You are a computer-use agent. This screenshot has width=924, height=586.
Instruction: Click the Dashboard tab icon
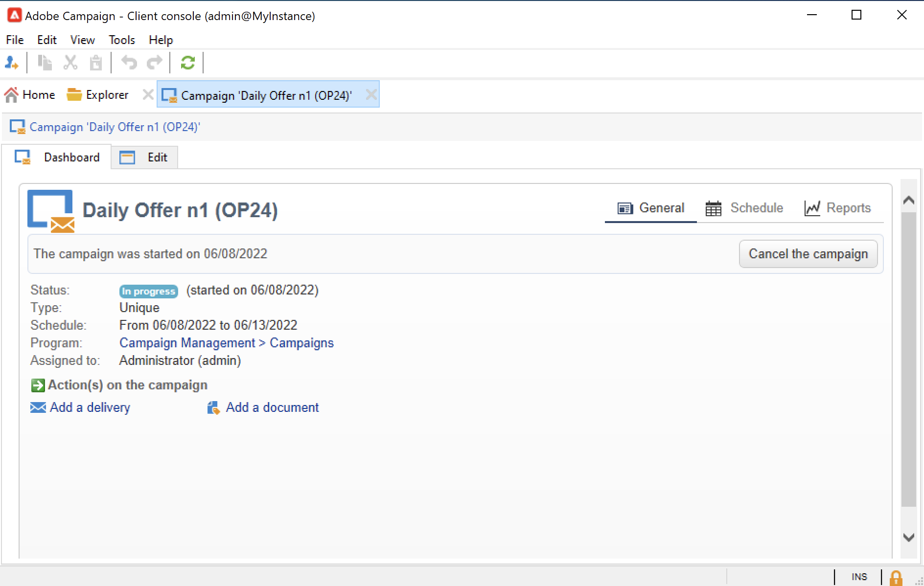tap(23, 157)
